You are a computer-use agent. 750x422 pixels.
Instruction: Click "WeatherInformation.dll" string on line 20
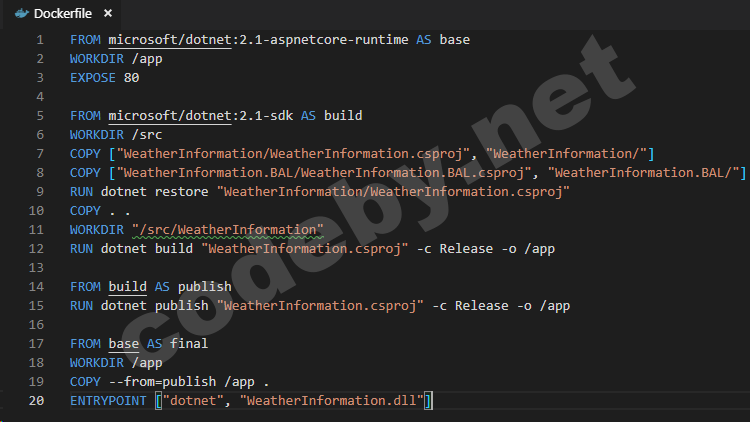pyautogui.click(x=331, y=400)
